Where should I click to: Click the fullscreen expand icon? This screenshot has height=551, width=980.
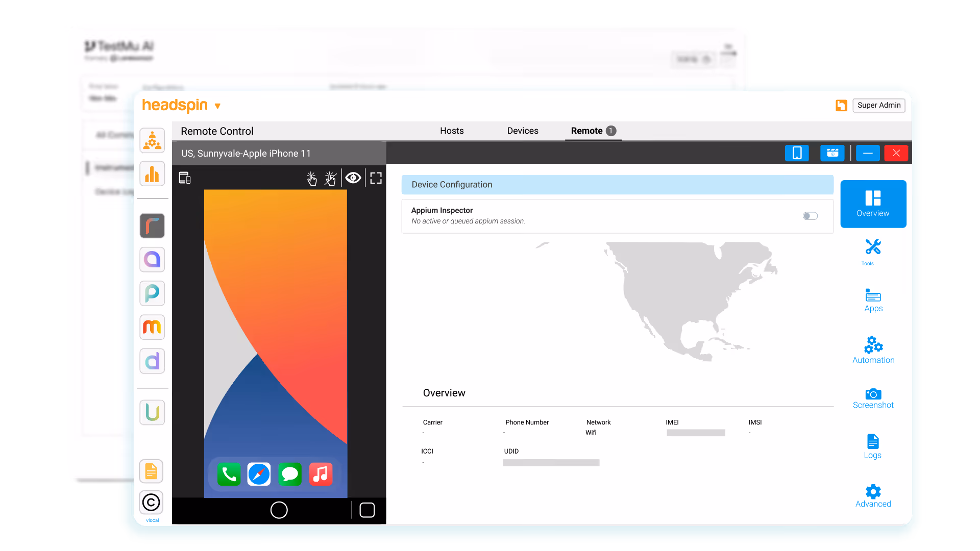tap(376, 178)
